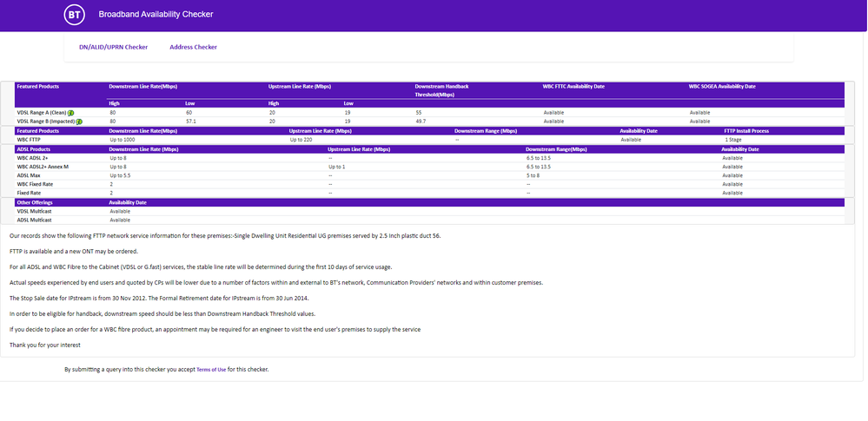The height and width of the screenshot is (421, 868).
Task: Click the ADSL Products section header
Action: (x=35, y=149)
